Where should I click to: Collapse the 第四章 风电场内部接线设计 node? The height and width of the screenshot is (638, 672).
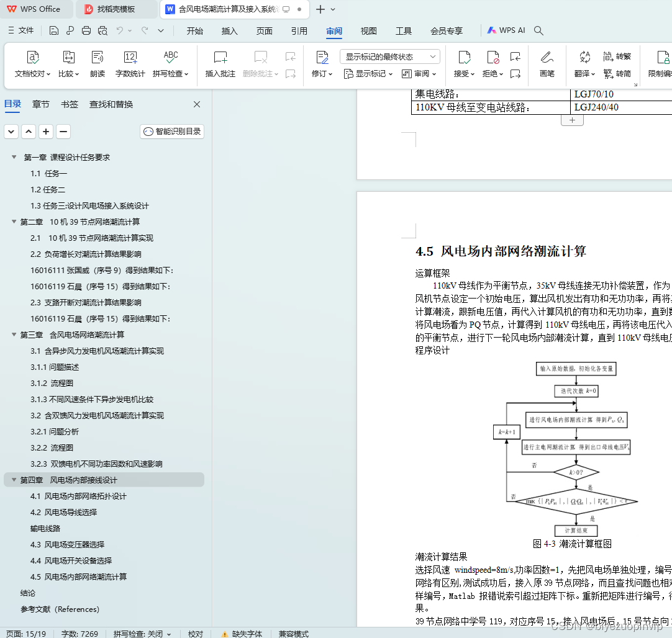(x=14, y=480)
